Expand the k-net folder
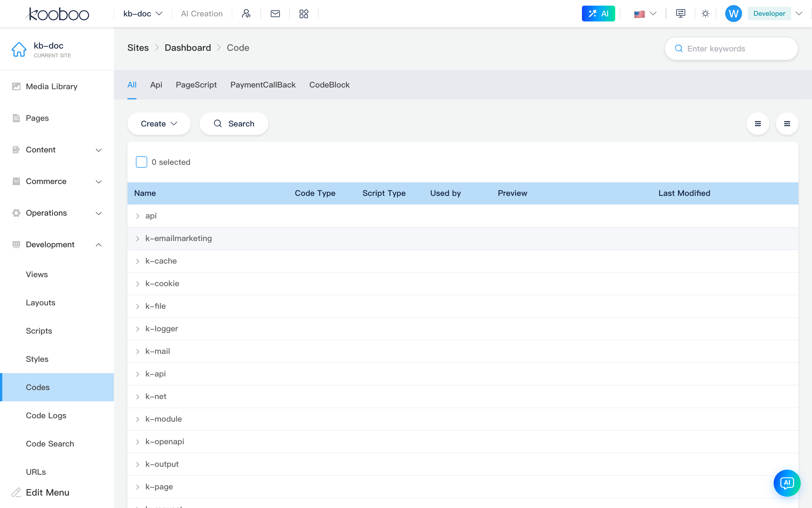Screen dimensions: 812x508 pos(138,397)
